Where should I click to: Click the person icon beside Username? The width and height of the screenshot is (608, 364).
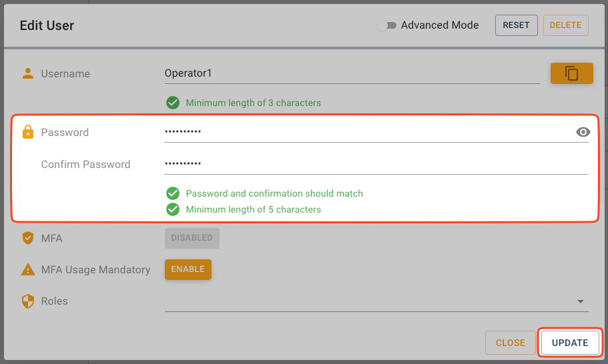coord(28,73)
